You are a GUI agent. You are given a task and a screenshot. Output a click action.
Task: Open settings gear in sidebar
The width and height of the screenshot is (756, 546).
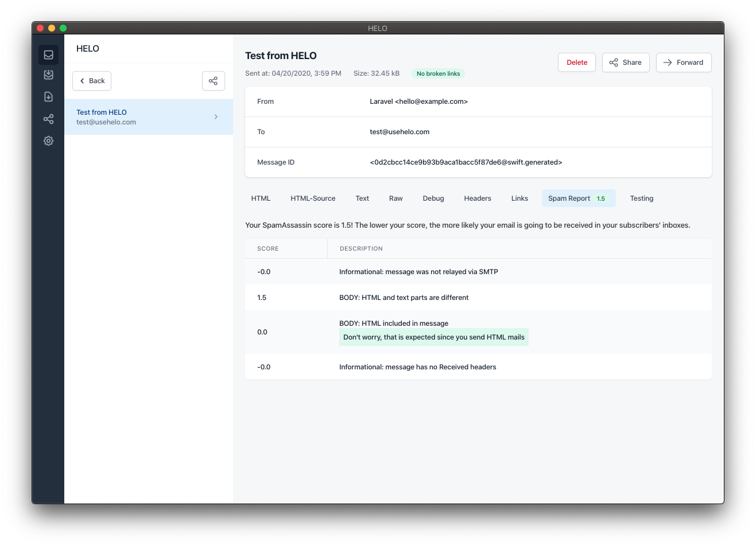click(49, 141)
